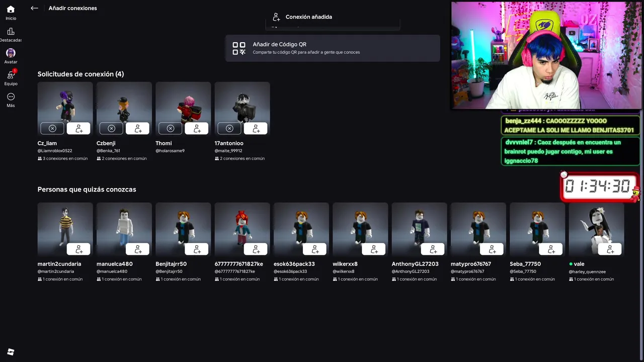Click the Benjitajrr50 display name
Image resolution: width=644 pixels, height=362 pixels.
171,264
